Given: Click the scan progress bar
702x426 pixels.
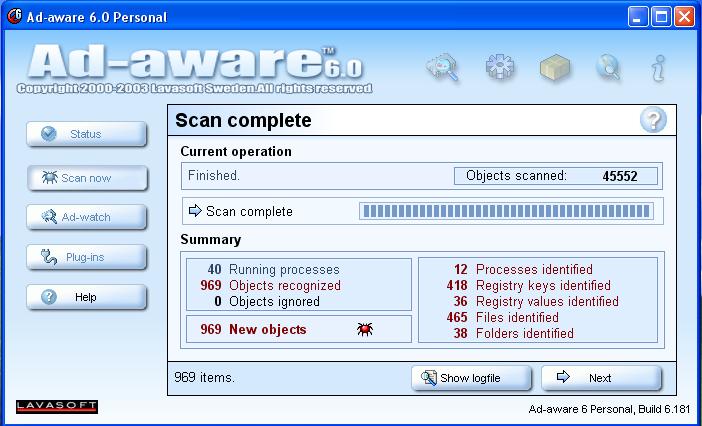Looking at the screenshot, I should pyautogui.click(x=506, y=211).
